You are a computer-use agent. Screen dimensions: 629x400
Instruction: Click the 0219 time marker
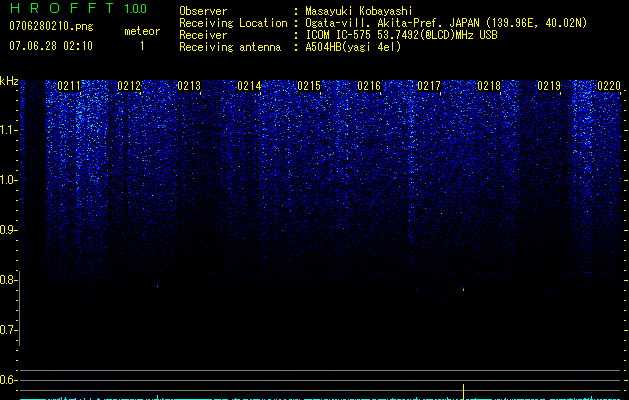(x=549, y=86)
